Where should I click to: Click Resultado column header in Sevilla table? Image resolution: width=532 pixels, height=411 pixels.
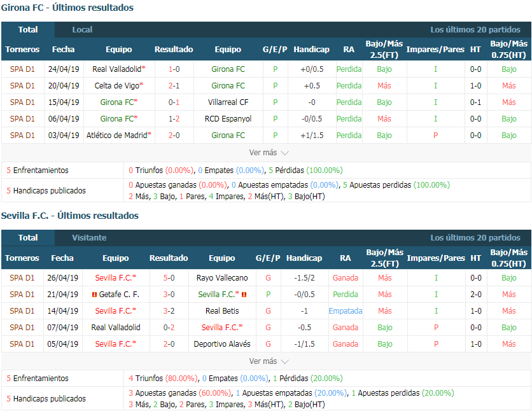point(169,258)
